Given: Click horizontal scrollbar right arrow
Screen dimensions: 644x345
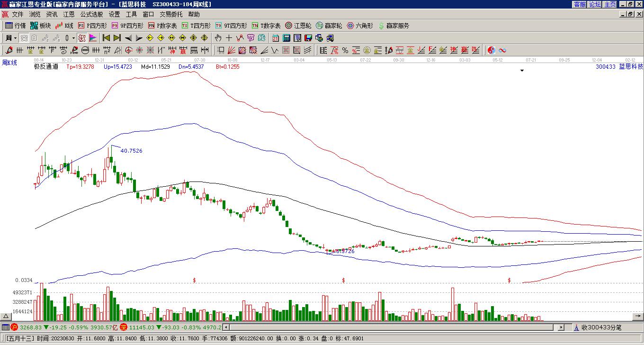Looking at the screenshot, I should (562, 327).
